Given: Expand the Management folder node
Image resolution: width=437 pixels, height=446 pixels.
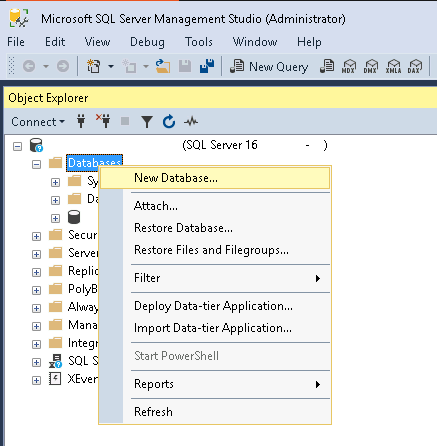Looking at the screenshot, I should (x=36, y=326).
